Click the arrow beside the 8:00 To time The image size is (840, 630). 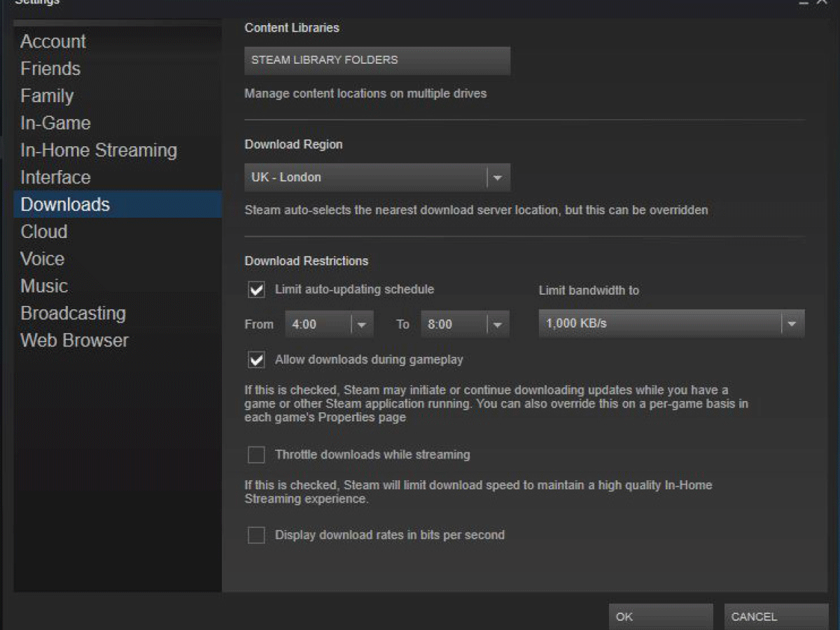pyautogui.click(x=498, y=325)
